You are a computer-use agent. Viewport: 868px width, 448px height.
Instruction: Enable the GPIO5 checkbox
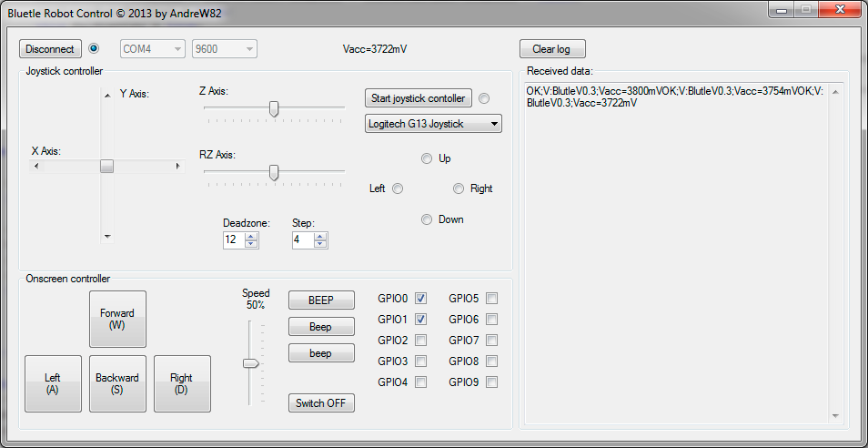[x=491, y=299]
